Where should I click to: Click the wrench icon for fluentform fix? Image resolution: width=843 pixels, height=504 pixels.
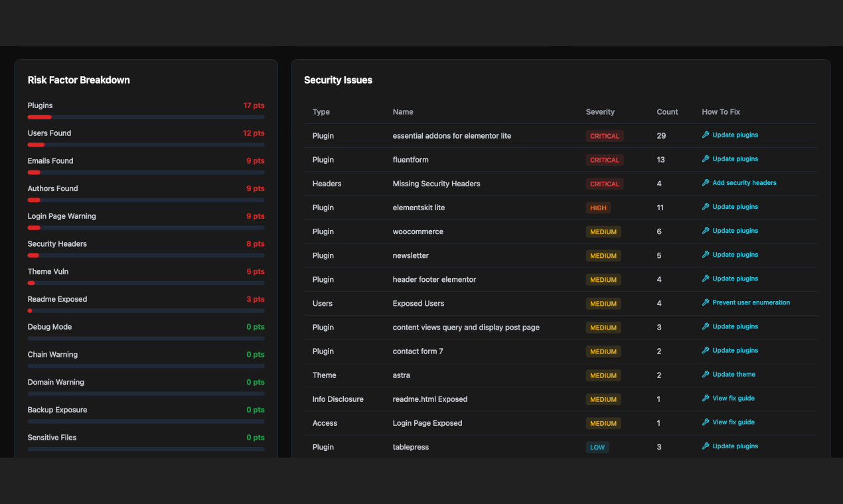(x=705, y=158)
